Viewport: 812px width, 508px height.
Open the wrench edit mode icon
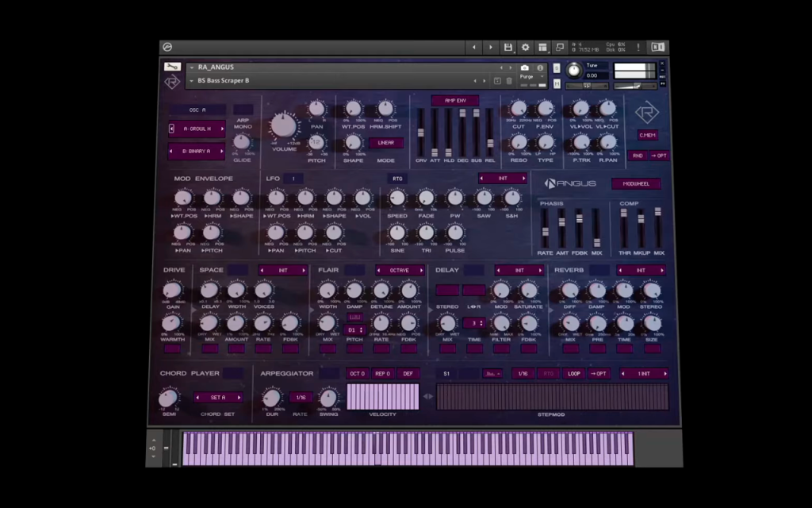(172, 67)
